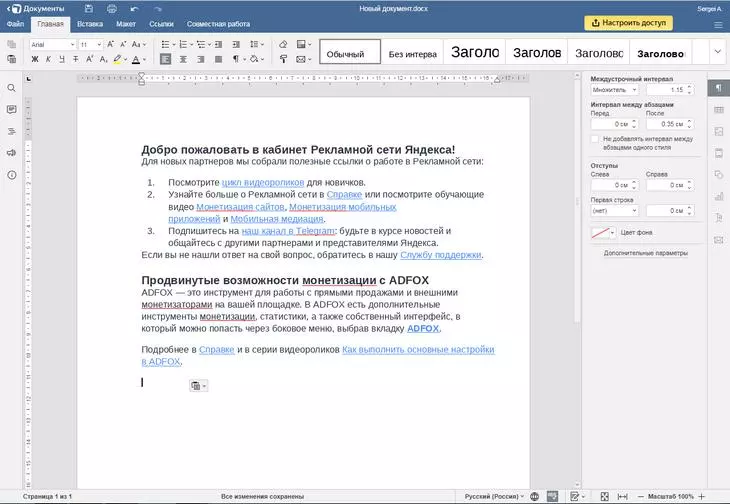The width and height of the screenshot is (730, 504).
Task: Click the 'Службу поддержки' hyperlink
Action: [x=440, y=255]
